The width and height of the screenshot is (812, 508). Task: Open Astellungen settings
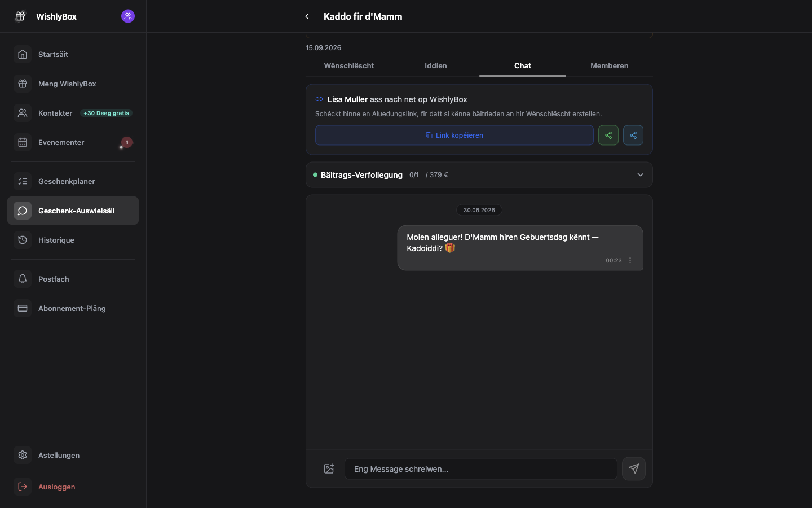click(x=73, y=455)
